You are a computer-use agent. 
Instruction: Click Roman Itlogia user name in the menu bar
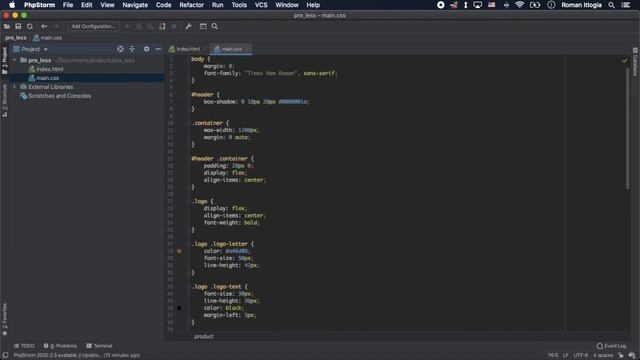581,5
